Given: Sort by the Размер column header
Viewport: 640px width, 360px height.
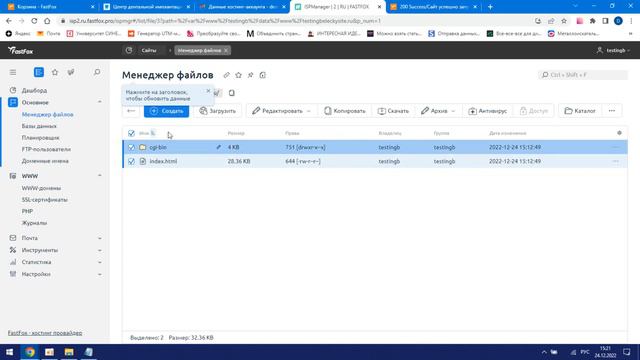Looking at the screenshot, I should 236,133.
